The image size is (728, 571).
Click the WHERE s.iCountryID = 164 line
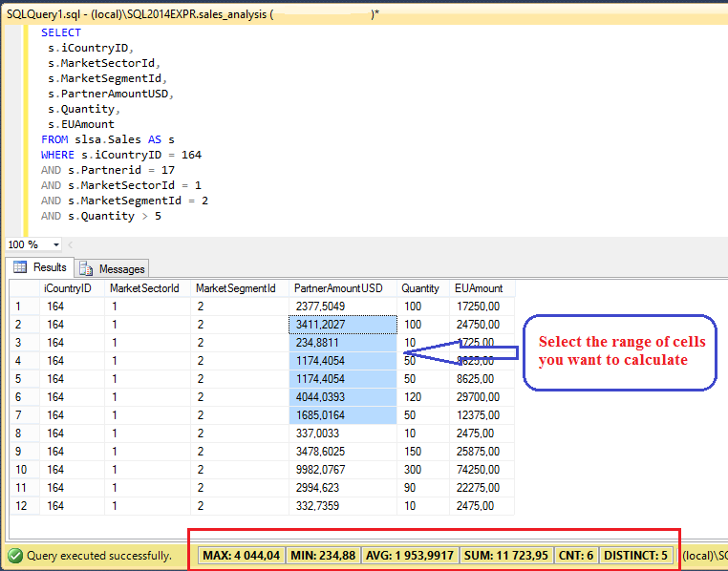pyautogui.click(x=121, y=155)
